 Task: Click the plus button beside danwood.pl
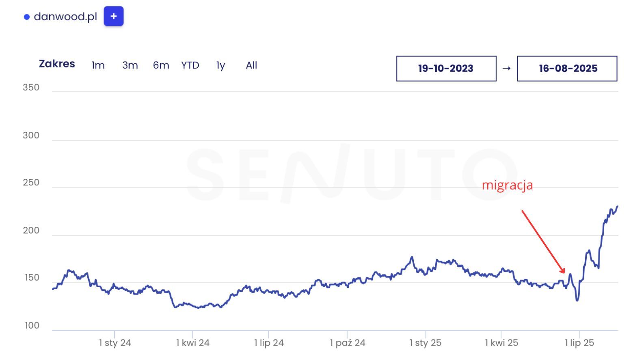click(x=114, y=16)
